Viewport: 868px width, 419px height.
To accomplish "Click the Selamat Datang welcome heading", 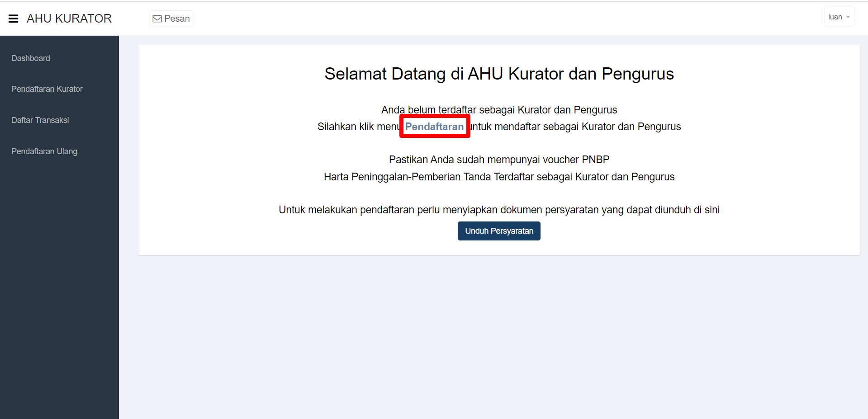I will tap(499, 74).
